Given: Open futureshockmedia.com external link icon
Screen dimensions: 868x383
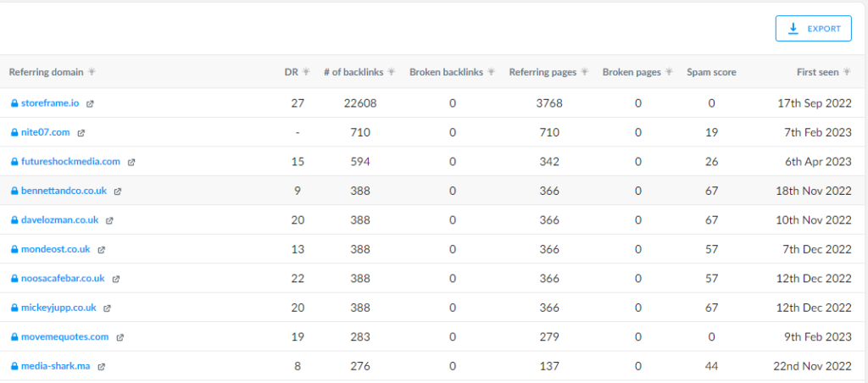Looking at the screenshot, I should 131,162.
